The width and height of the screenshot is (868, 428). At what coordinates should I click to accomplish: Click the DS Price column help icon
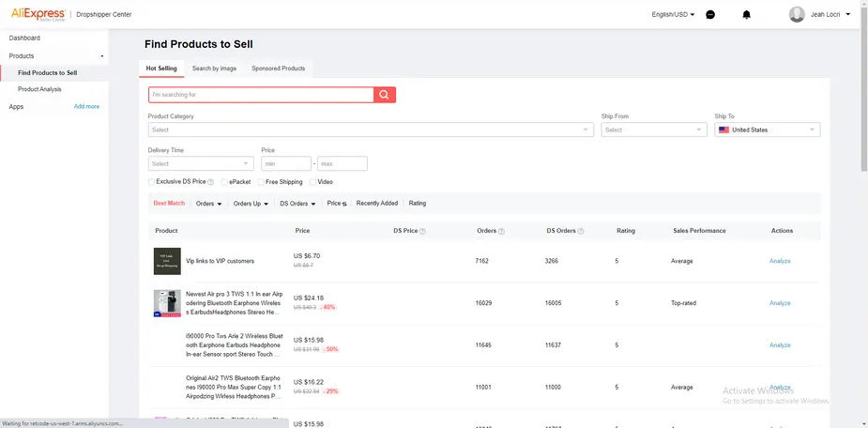click(422, 231)
